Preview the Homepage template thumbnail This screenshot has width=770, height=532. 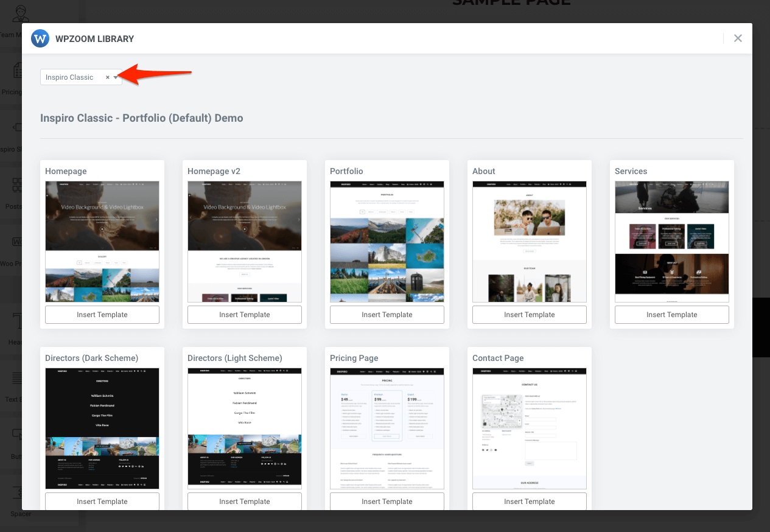coord(102,242)
